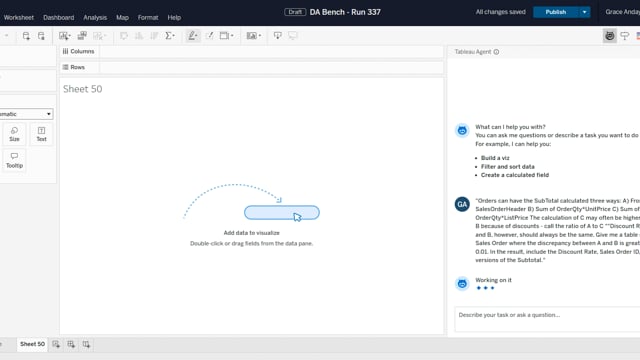
Task: Click the Publish button
Action: [x=556, y=12]
